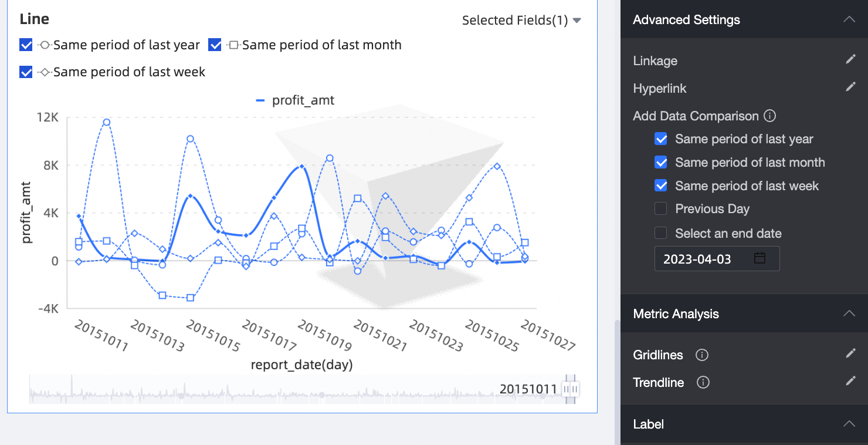Open calendar icon in date field
The image size is (868, 445).
759,258
